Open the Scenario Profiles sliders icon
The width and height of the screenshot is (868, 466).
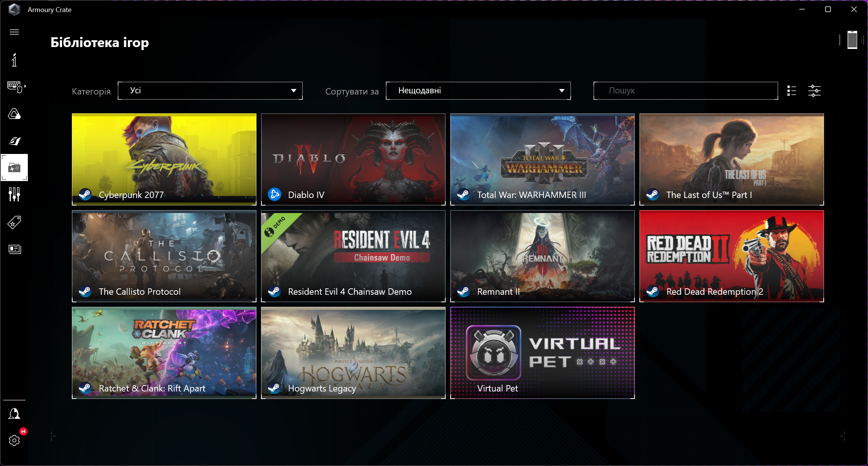[14, 194]
